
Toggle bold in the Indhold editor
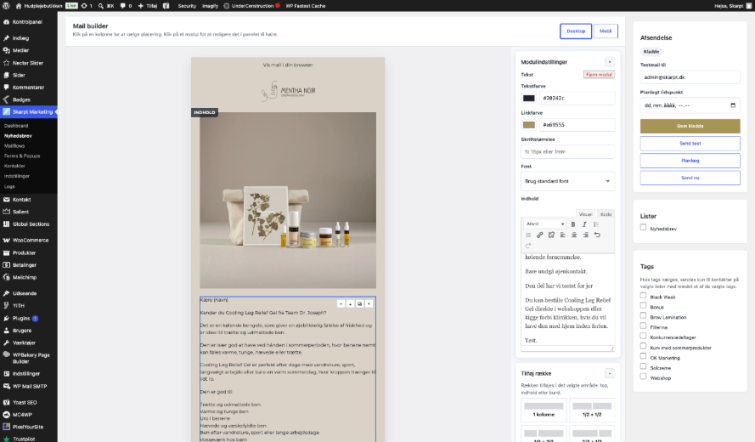pyautogui.click(x=573, y=224)
